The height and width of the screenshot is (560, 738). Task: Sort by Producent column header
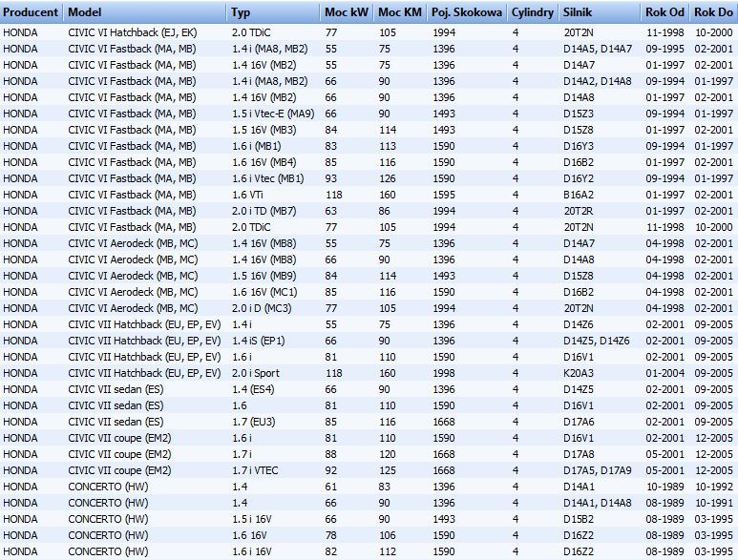pyautogui.click(x=31, y=12)
